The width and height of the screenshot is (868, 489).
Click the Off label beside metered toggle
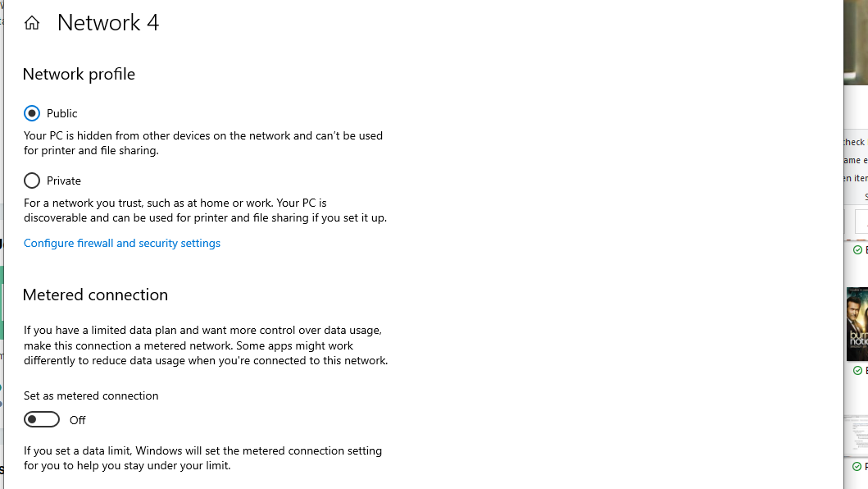click(78, 420)
